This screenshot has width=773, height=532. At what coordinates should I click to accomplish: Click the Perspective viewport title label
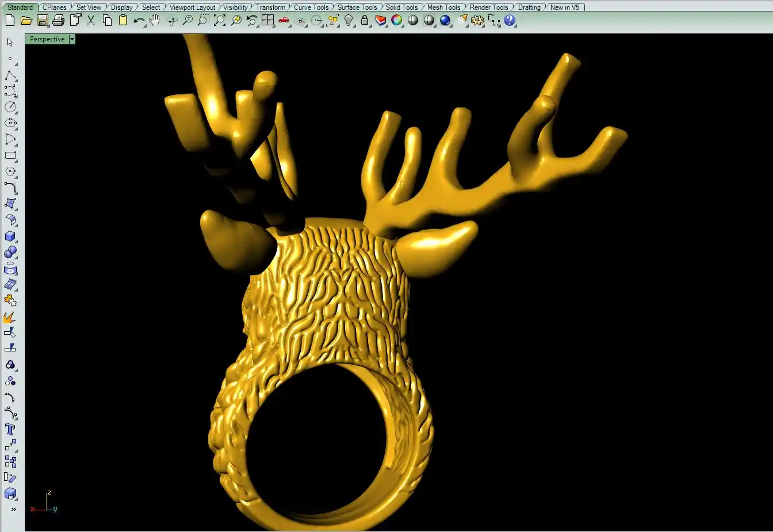(x=47, y=39)
